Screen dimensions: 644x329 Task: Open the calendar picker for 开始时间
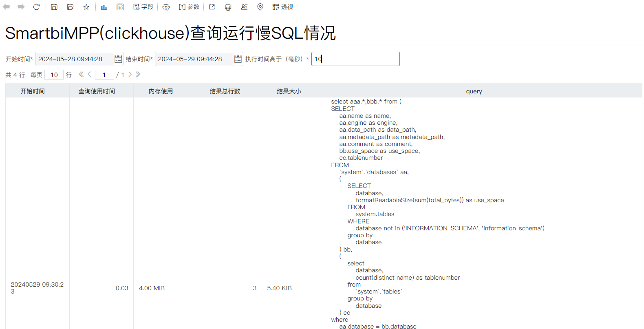(118, 59)
